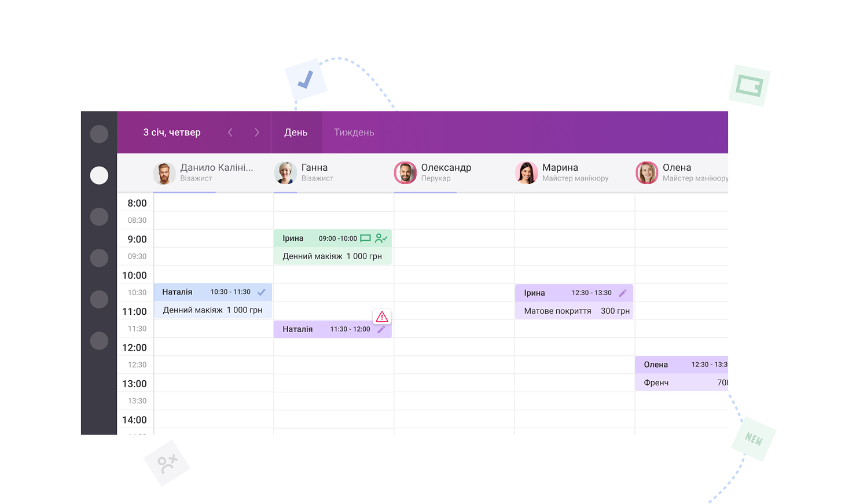Switch to the «Тиждень» view tab
This screenshot has width=845, height=504.
tap(354, 132)
